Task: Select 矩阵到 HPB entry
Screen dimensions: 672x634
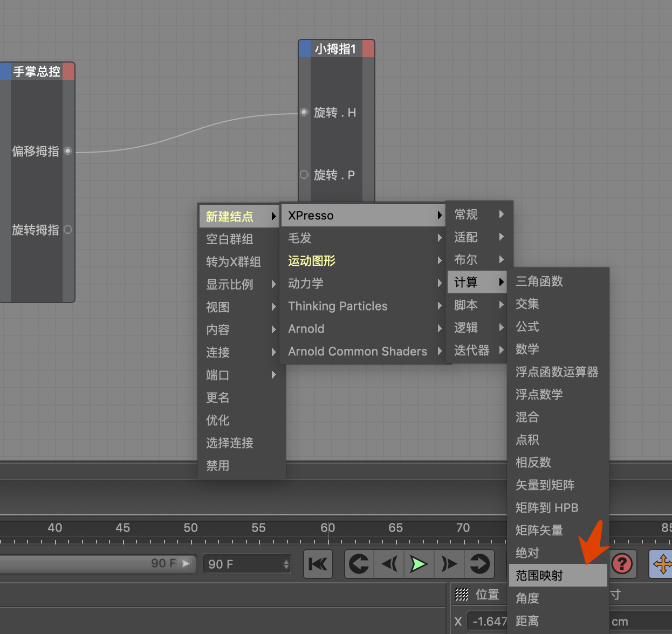Action: 558,507
